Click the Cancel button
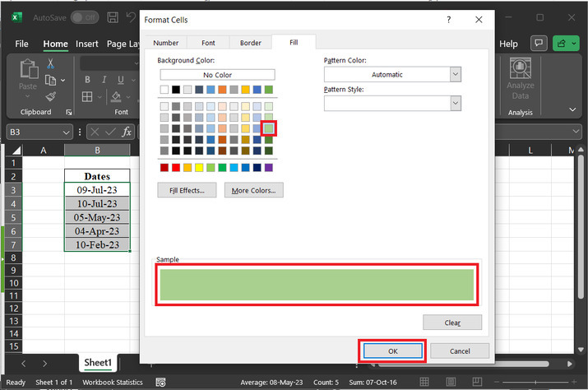The width and height of the screenshot is (588, 390). (460, 351)
